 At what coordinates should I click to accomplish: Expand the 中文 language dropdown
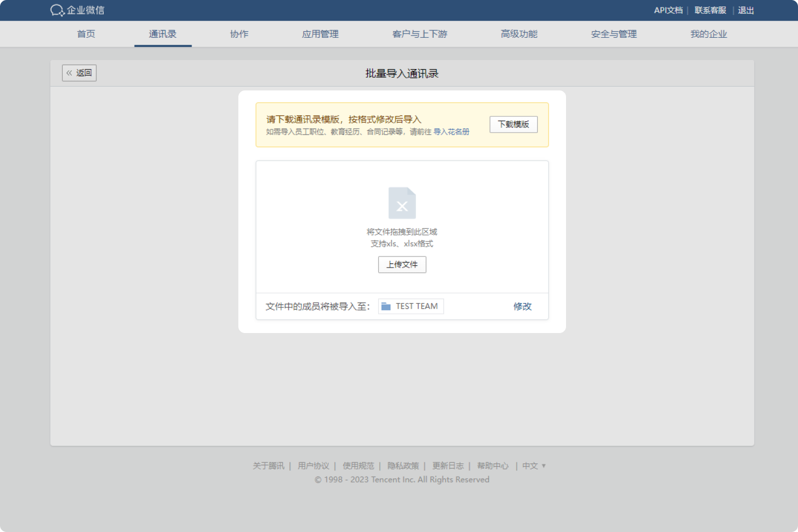534,466
